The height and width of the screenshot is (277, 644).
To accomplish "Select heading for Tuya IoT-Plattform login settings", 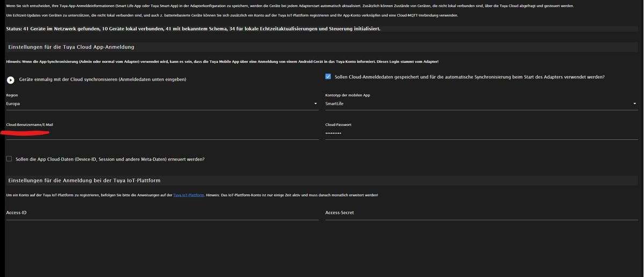I will click(x=84, y=181).
